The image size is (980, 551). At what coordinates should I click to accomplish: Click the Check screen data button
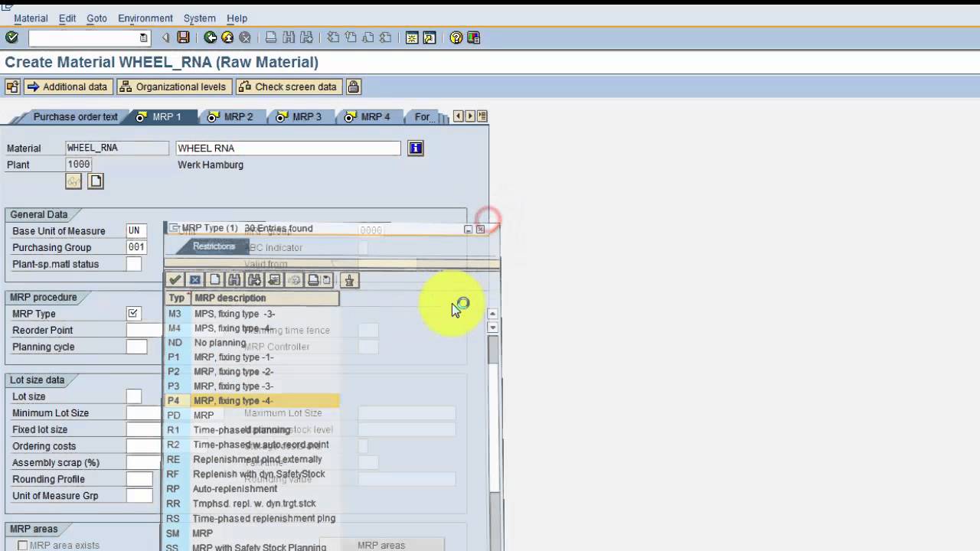[x=289, y=86]
